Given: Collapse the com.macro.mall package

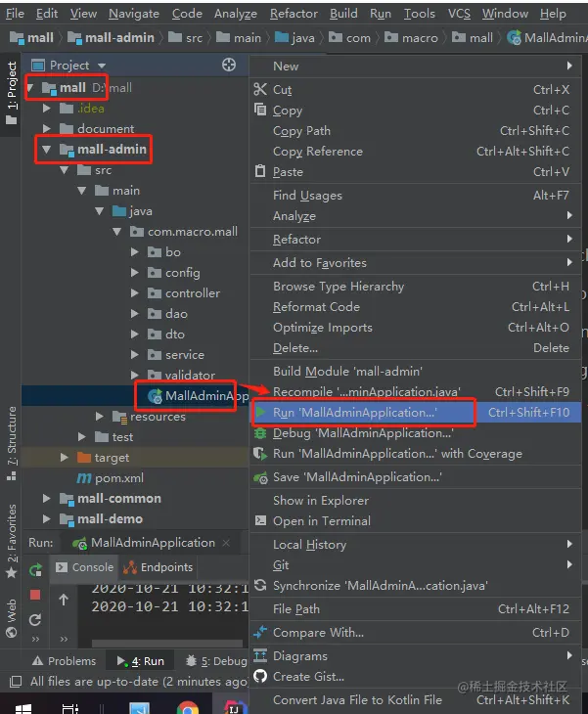Looking at the screenshot, I should [x=117, y=232].
